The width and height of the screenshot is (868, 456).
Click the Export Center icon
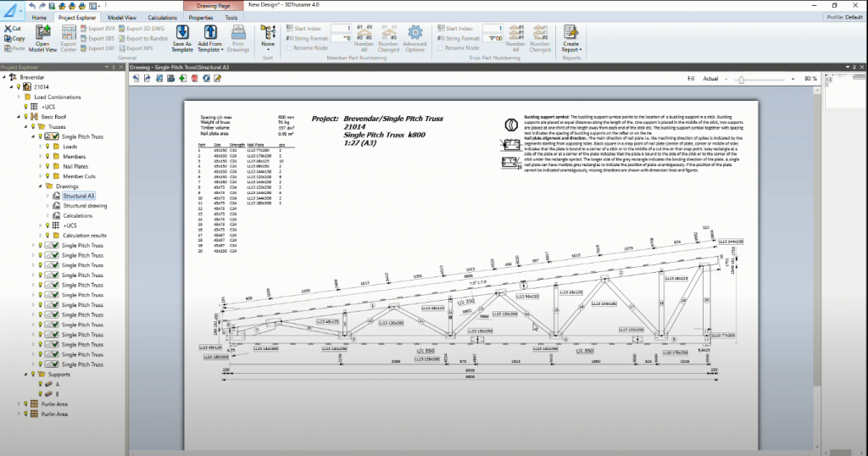tap(69, 33)
